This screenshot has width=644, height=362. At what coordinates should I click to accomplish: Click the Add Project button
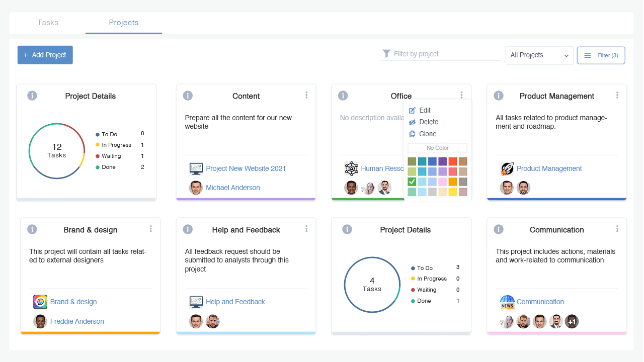(x=45, y=55)
